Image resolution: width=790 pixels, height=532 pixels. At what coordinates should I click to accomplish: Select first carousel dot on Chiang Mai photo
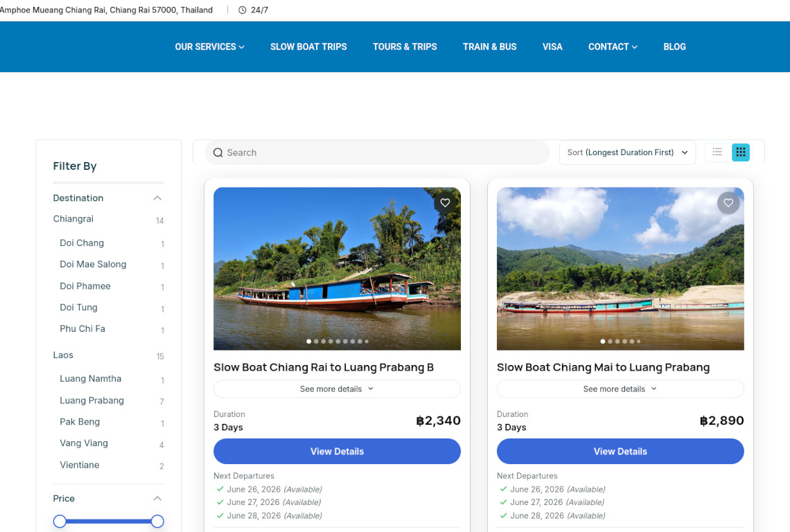click(603, 342)
